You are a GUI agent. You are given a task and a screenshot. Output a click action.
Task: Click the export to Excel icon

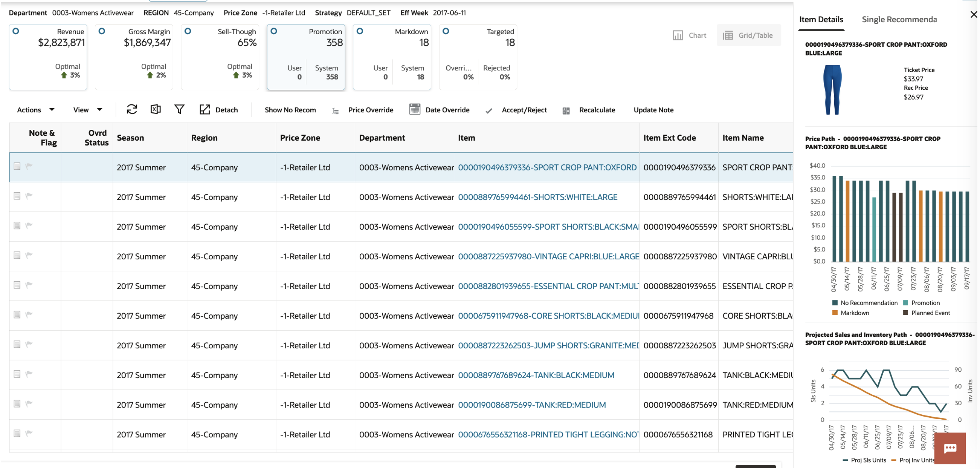coord(155,110)
